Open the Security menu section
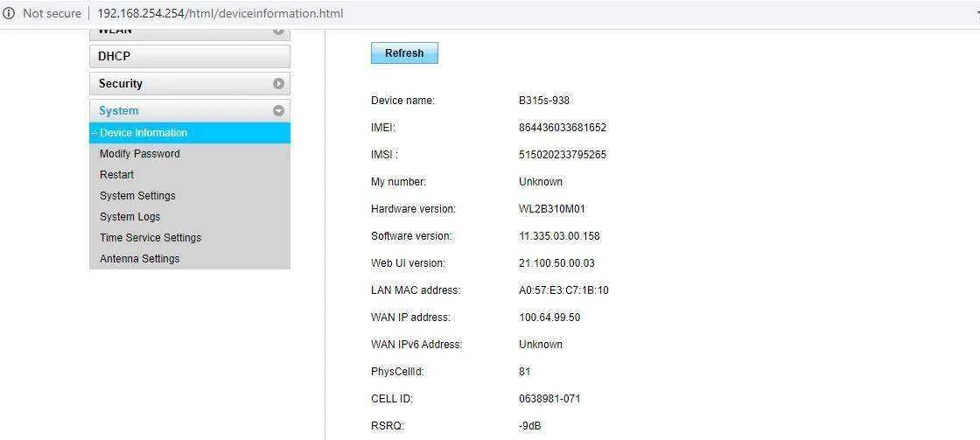The height and width of the screenshot is (440, 980). (190, 84)
